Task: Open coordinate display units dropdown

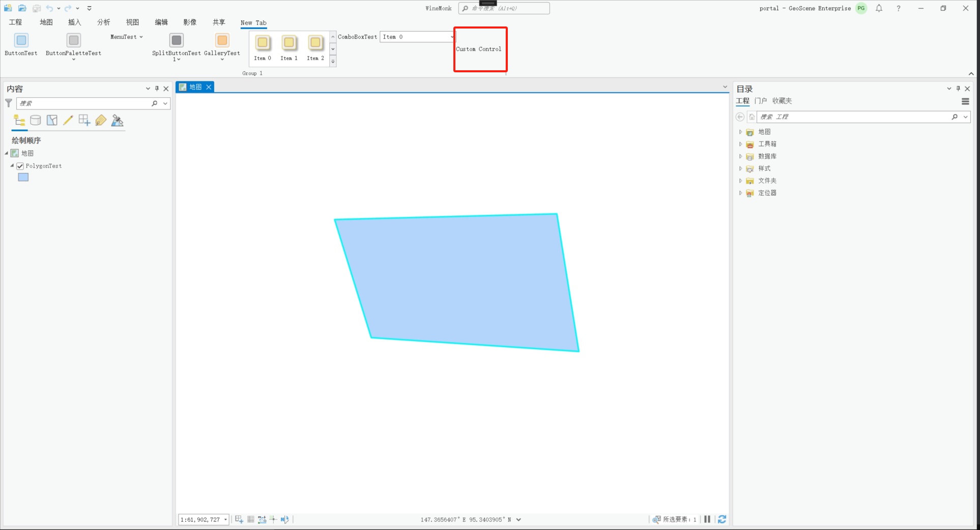Action: (x=518, y=520)
